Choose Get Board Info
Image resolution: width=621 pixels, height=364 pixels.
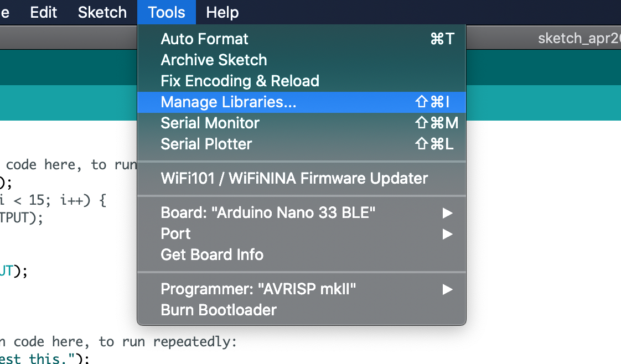click(x=212, y=254)
